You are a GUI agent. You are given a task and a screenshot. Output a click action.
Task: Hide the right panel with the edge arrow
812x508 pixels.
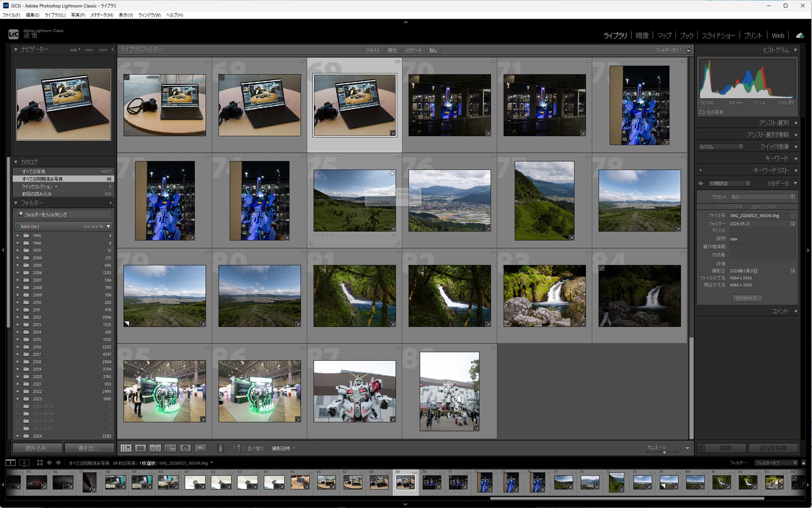coord(809,250)
